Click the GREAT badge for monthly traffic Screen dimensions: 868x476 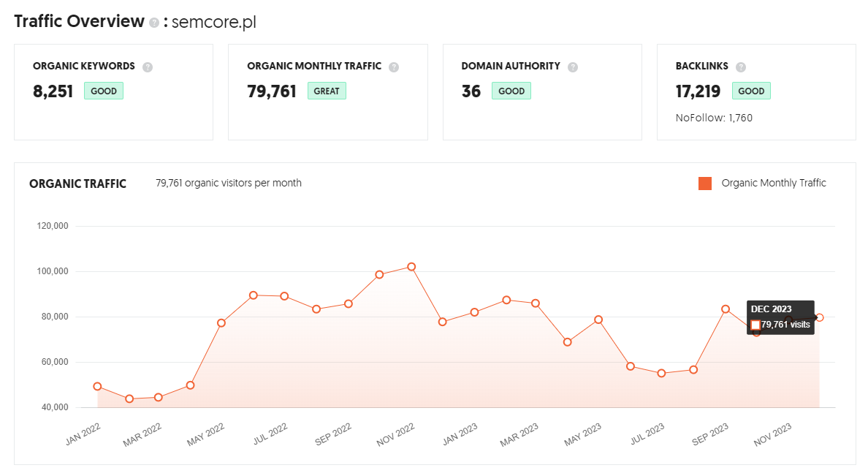click(327, 91)
